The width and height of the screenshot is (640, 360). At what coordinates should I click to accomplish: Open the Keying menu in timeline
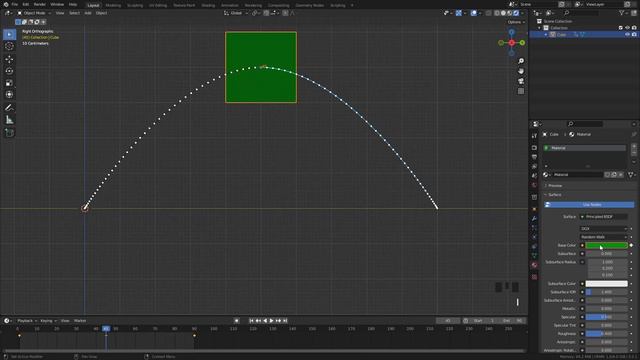pyautogui.click(x=48, y=321)
